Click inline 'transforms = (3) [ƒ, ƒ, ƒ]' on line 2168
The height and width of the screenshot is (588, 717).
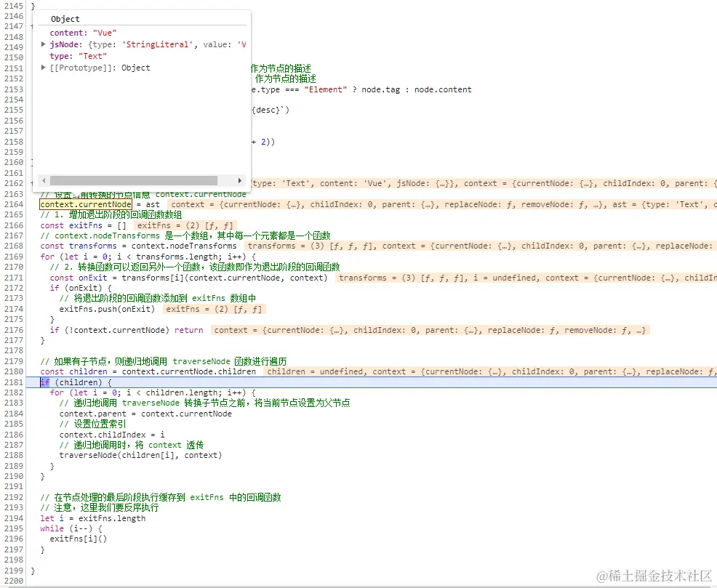click(312, 246)
